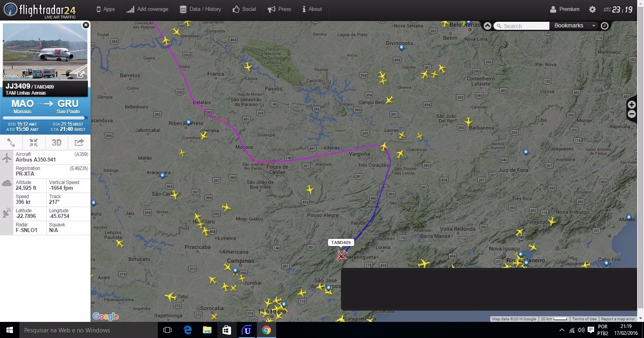This screenshot has height=338, width=644.
Task: Click Report a map error link
Action: (618, 319)
